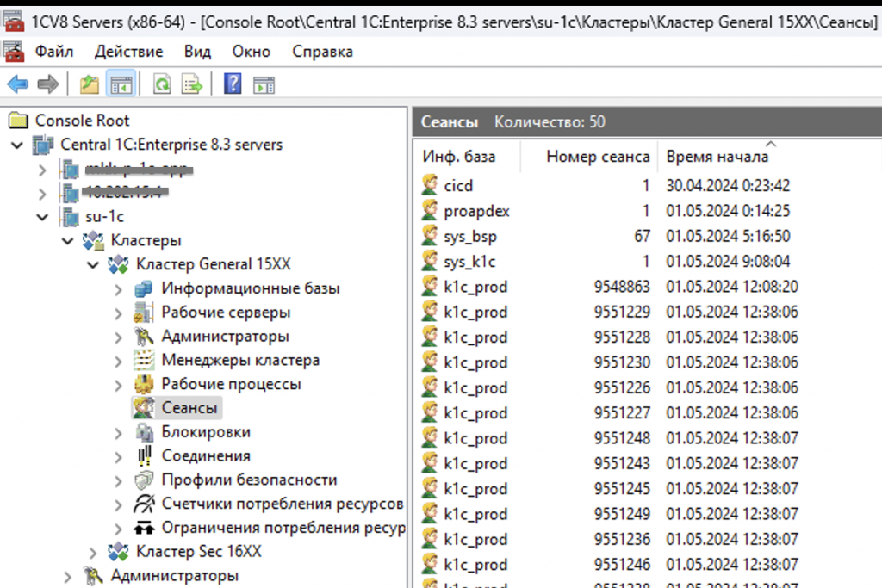Open the Файл menu
The height and width of the screenshot is (588, 882).
point(54,52)
